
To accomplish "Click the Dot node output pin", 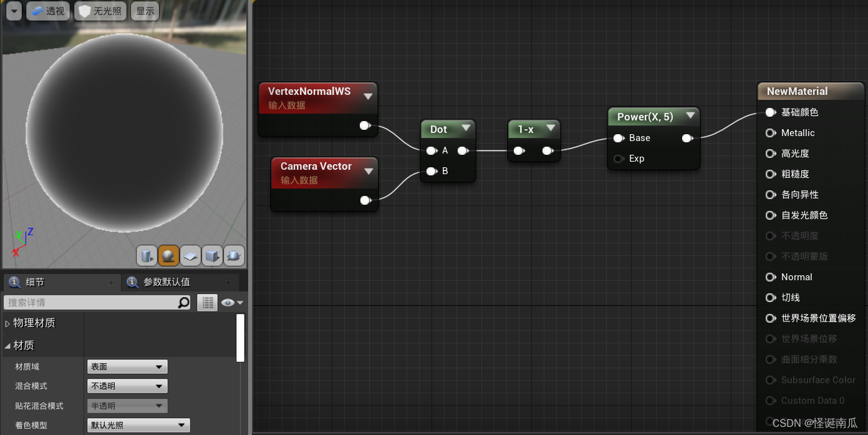I will pyautogui.click(x=463, y=150).
